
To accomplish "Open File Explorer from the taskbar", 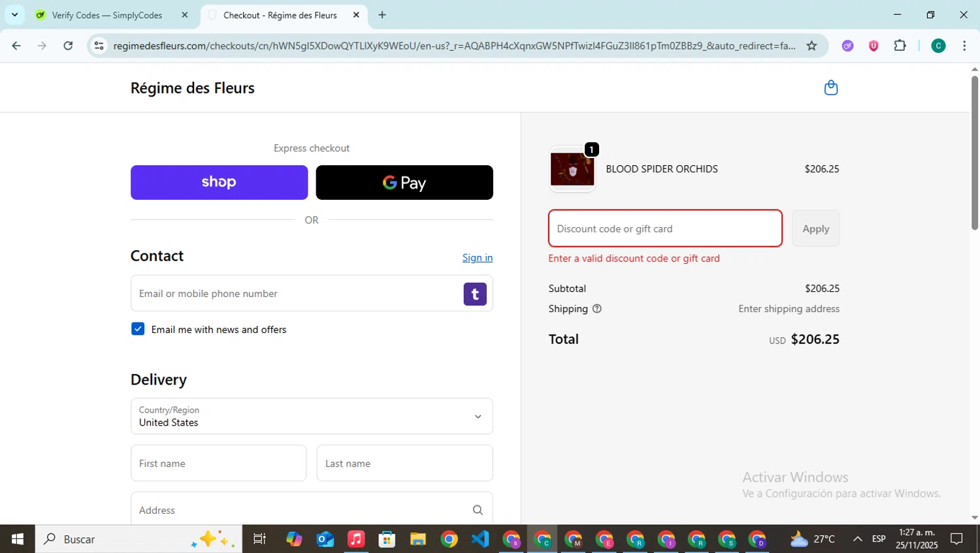I will [x=418, y=539].
